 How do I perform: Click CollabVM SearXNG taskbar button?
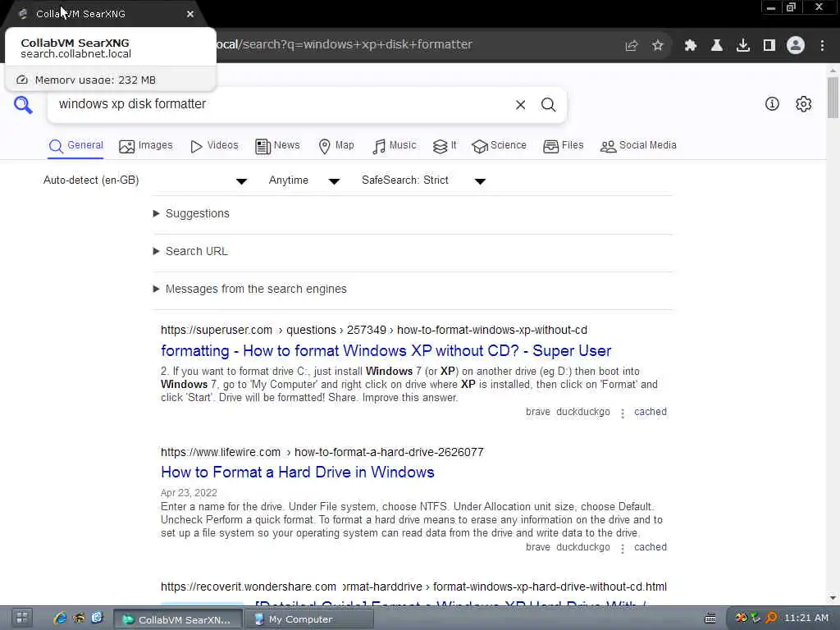pyautogui.click(x=178, y=619)
